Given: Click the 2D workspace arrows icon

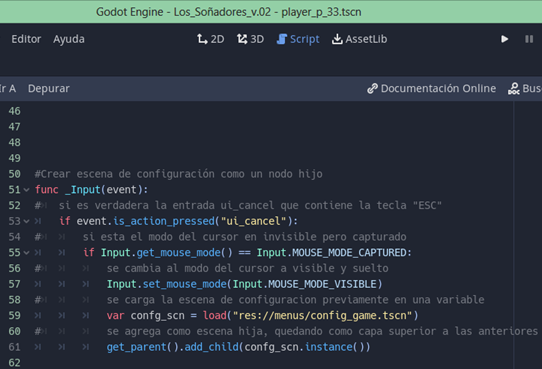Looking at the screenshot, I should coord(202,39).
